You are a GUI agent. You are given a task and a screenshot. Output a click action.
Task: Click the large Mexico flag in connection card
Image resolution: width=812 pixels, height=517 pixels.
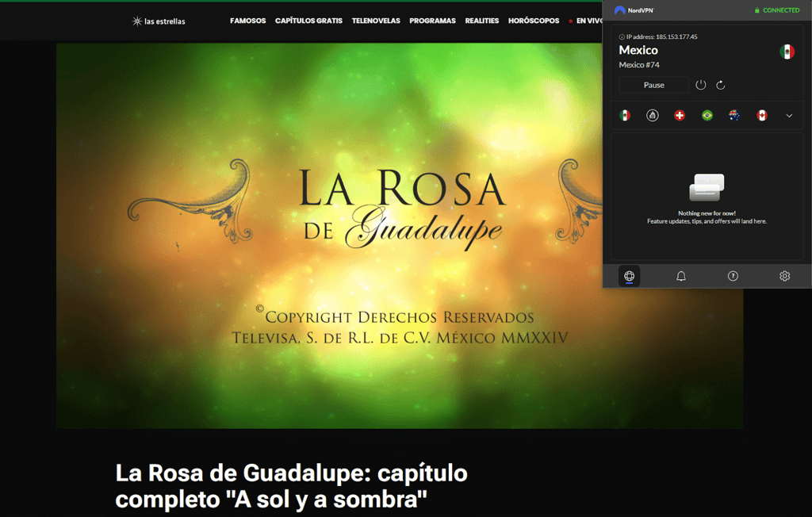pyautogui.click(x=787, y=52)
